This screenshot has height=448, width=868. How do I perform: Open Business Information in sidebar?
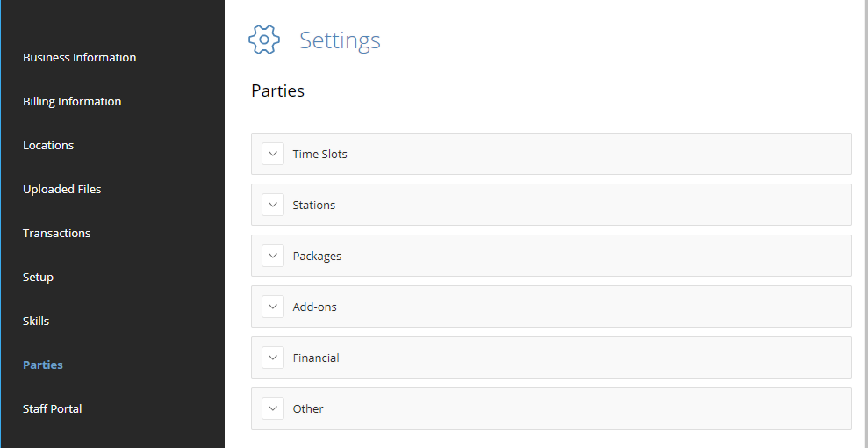[79, 58]
